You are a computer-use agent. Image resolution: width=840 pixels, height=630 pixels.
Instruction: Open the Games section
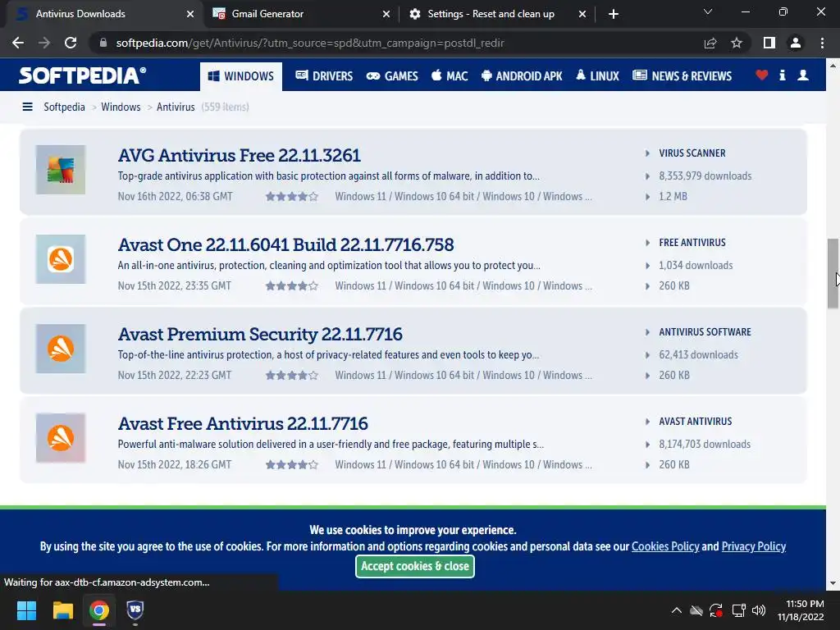coord(392,76)
